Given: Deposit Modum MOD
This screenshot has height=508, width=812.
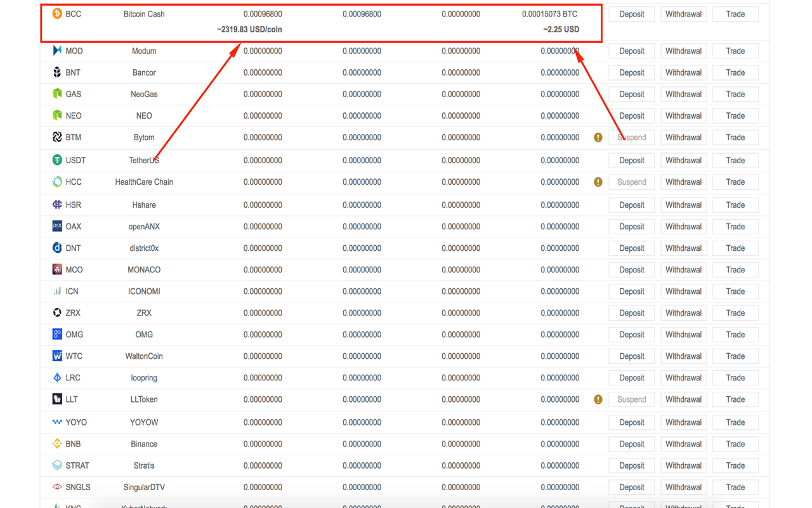Looking at the screenshot, I should click(x=631, y=51).
